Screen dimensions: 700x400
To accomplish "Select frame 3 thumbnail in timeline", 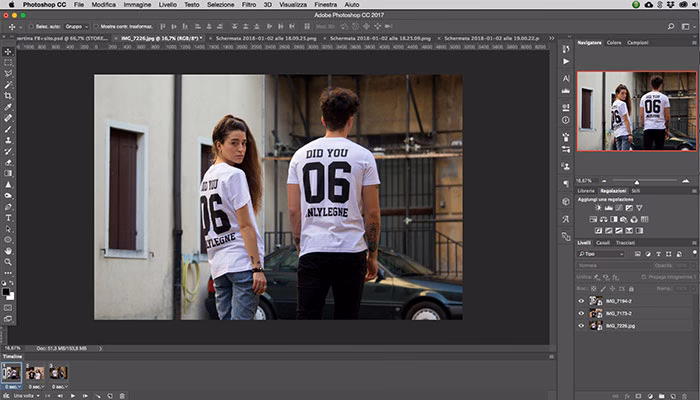I will tap(58, 373).
